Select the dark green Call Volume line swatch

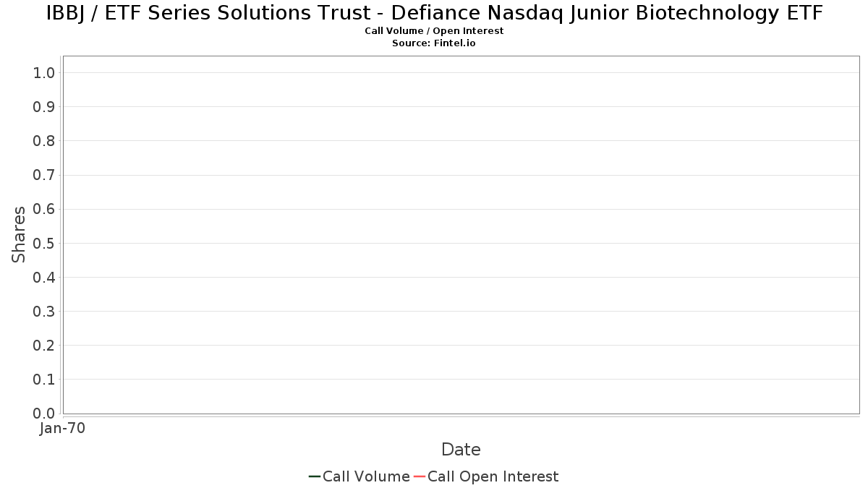pos(315,476)
